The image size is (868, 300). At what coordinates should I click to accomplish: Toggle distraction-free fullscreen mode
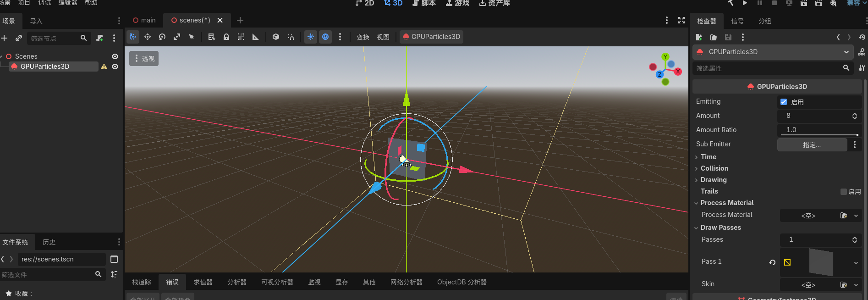[681, 20]
